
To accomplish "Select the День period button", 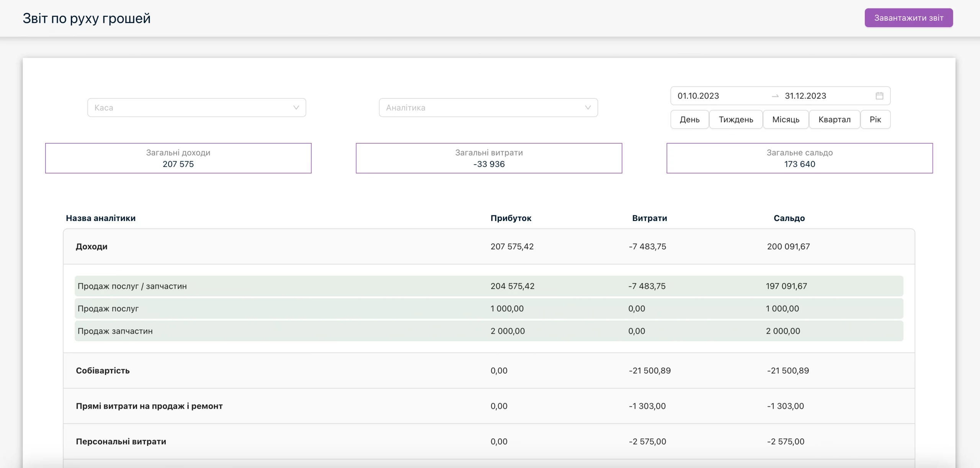I will pyautogui.click(x=689, y=119).
